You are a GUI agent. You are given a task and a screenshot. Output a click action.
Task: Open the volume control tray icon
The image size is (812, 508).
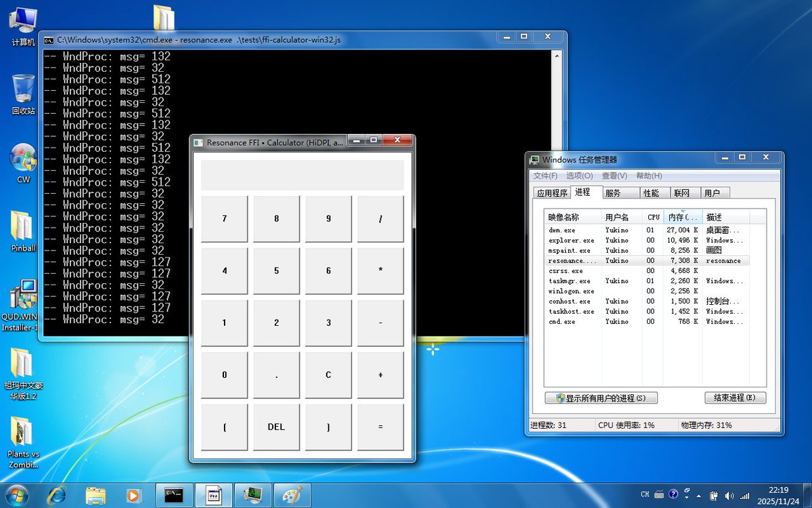[729, 495]
